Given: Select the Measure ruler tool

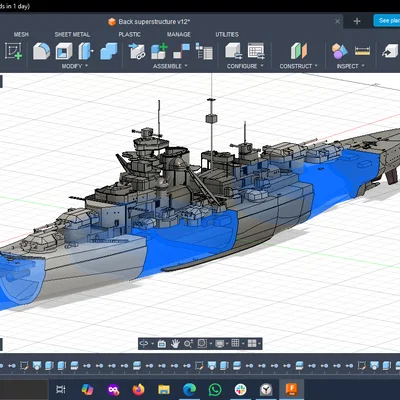Looking at the screenshot, I should pyautogui.click(x=362, y=51).
